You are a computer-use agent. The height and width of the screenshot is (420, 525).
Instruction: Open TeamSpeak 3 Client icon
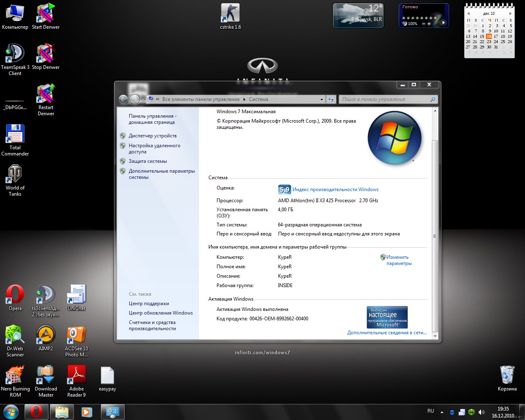(x=15, y=59)
